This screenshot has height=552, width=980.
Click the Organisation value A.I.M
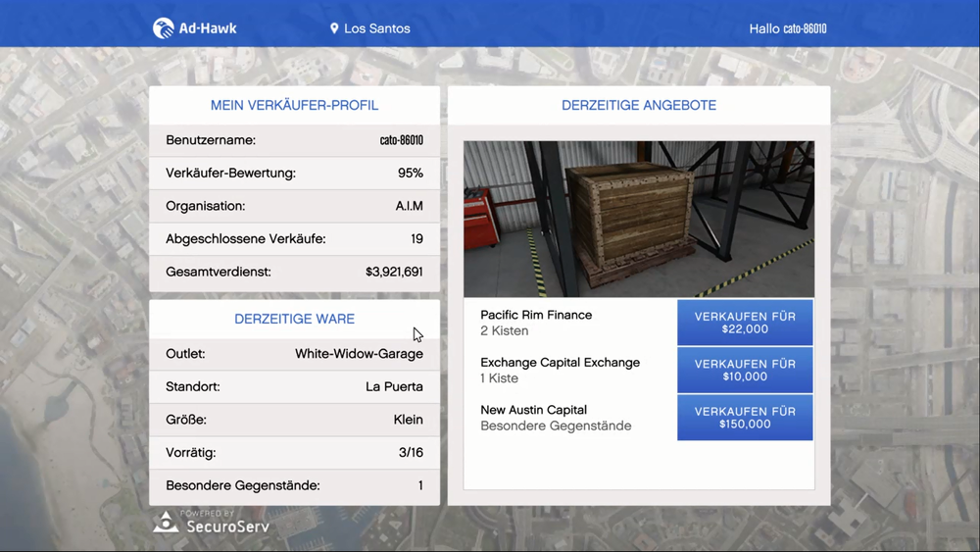(410, 206)
